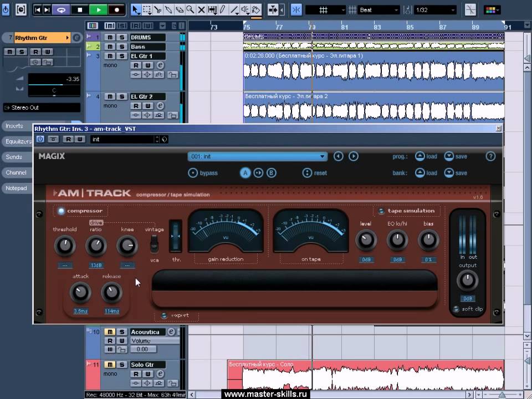The image size is (532, 399).
Task: Toggle cycle loop mode
Action: pos(61,10)
